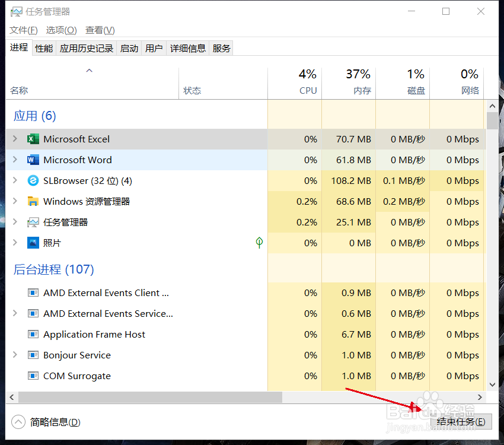Image resolution: width=504 pixels, height=445 pixels.
Task: Expand the Microsoft Excel process group
Action: 15,139
